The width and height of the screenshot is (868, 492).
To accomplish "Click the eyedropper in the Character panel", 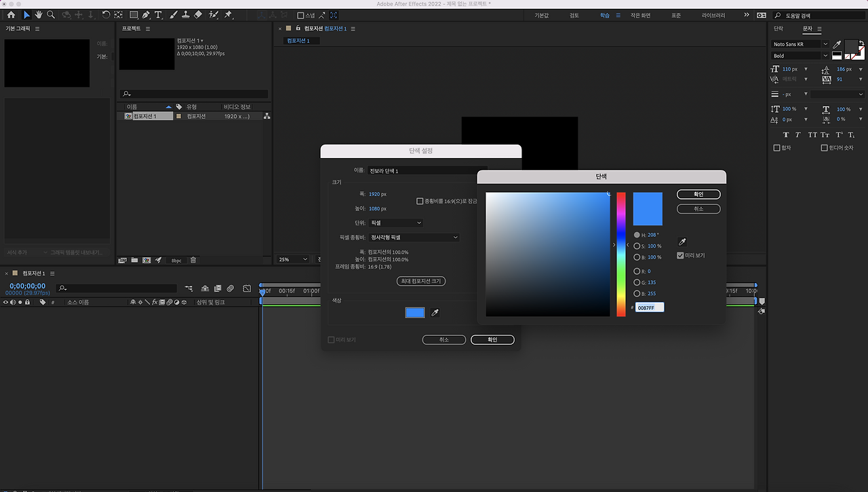I will (x=837, y=44).
